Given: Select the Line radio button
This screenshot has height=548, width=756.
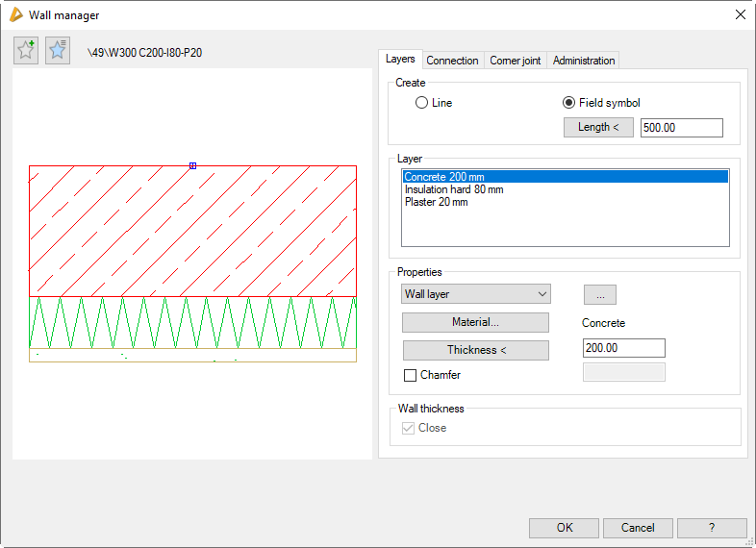Looking at the screenshot, I should (x=421, y=103).
